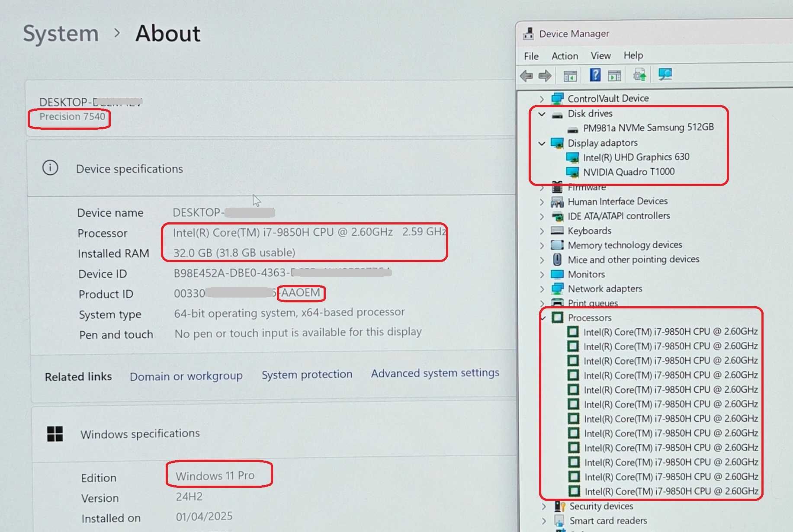This screenshot has height=532, width=793.
Task: Open the View menu
Action: (601, 56)
